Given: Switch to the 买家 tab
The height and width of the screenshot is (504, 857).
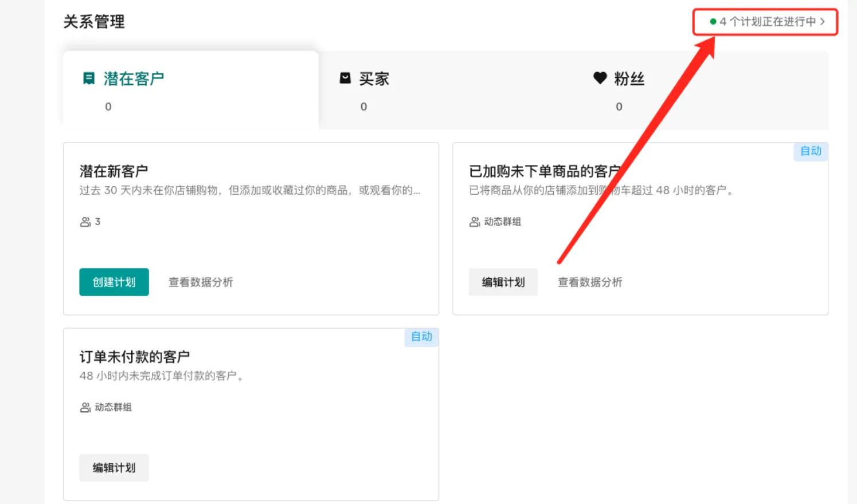Looking at the screenshot, I should [445, 90].
